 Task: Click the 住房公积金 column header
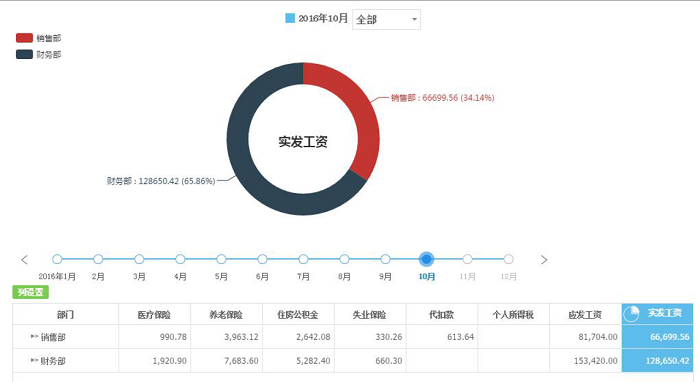(x=298, y=315)
